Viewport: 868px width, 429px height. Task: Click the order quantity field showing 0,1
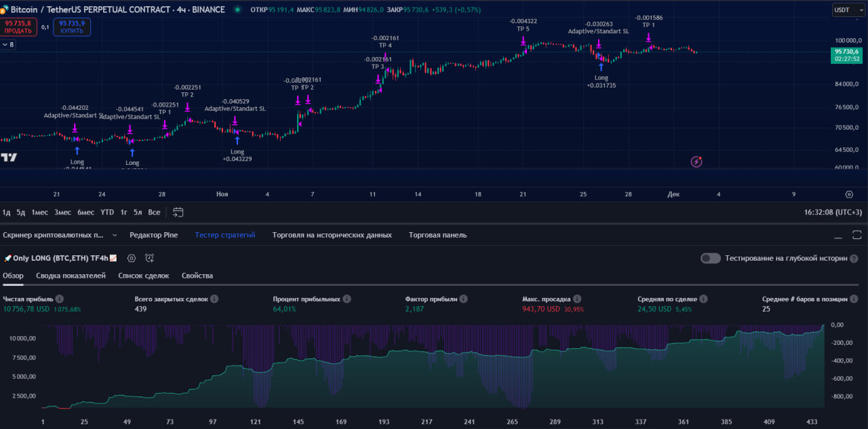(x=45, y=27)
